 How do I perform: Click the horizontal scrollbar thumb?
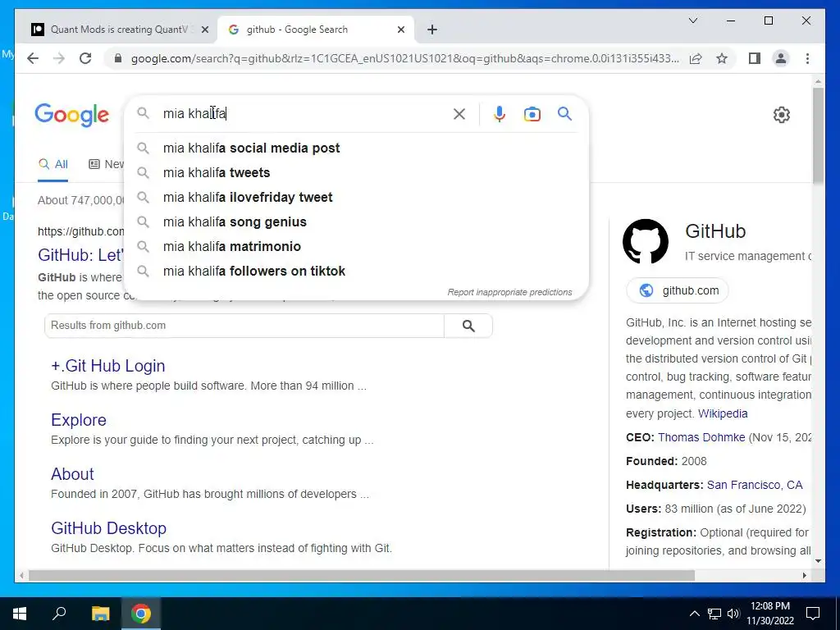coord(362,576)
